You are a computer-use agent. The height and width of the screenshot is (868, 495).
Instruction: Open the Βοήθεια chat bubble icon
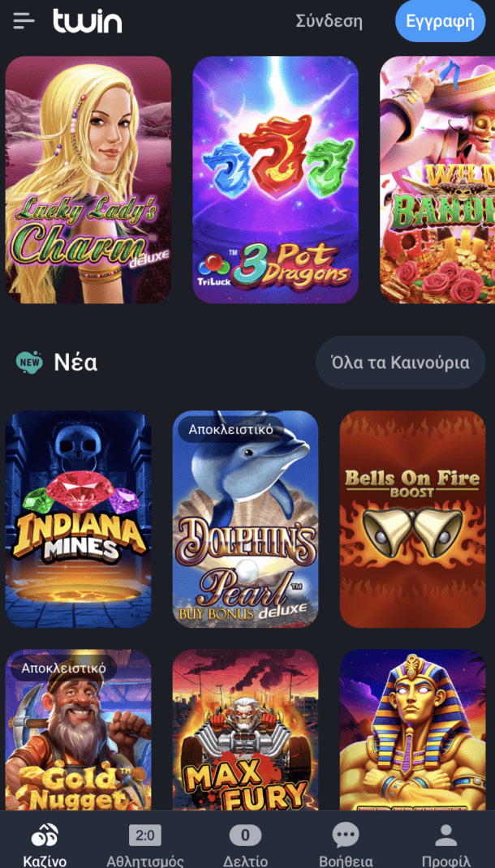coord(346,834)
